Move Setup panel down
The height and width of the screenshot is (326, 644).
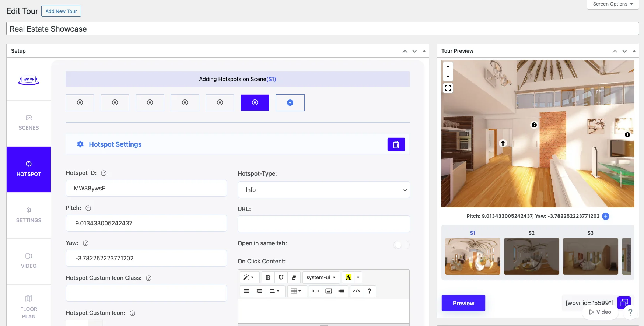414,51
